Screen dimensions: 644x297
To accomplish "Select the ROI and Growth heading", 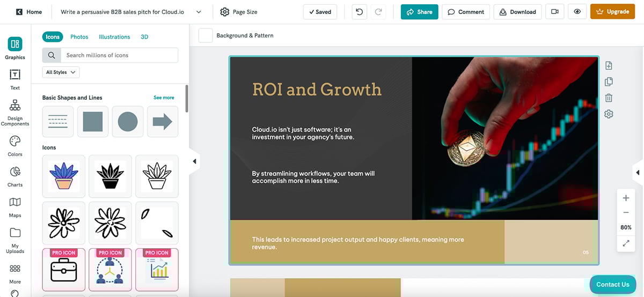I will 317,89.
